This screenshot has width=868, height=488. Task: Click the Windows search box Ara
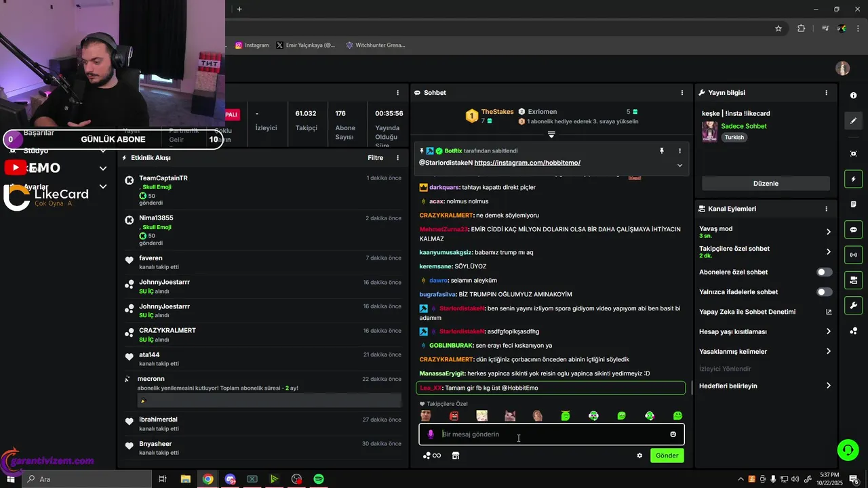[86, 479]
